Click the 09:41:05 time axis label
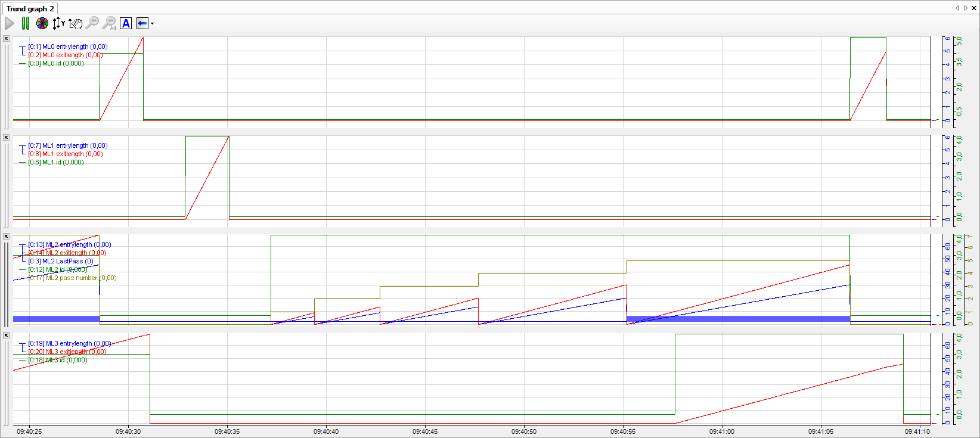This screenshot has width=980, height=438. (x=821, y=431)
